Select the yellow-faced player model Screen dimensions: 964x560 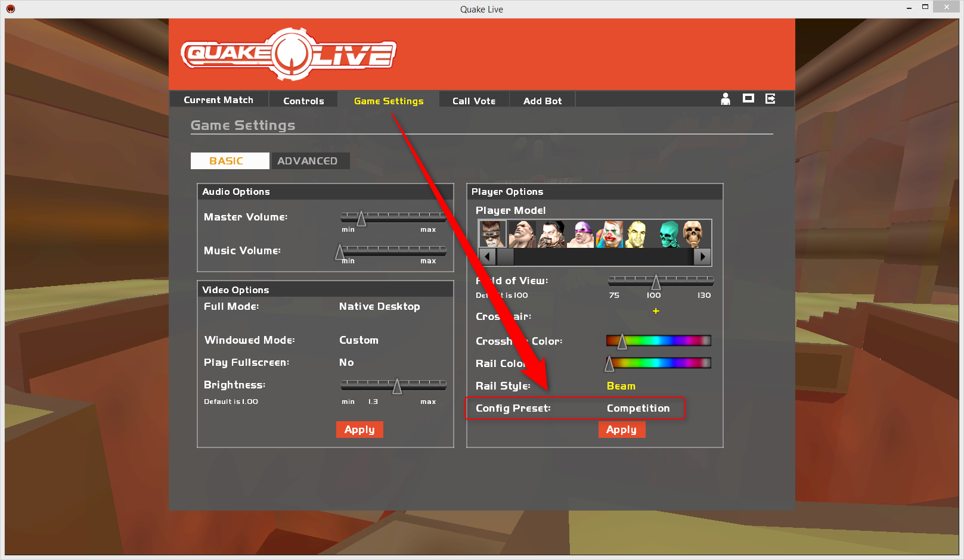(x=637, y=234)
